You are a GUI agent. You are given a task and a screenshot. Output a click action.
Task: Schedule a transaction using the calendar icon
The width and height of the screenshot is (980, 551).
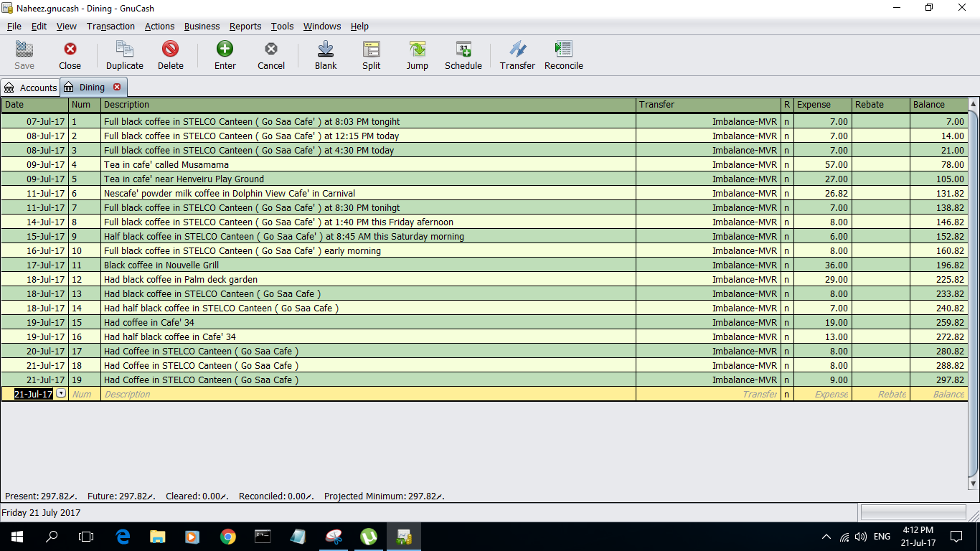point(463,49)
